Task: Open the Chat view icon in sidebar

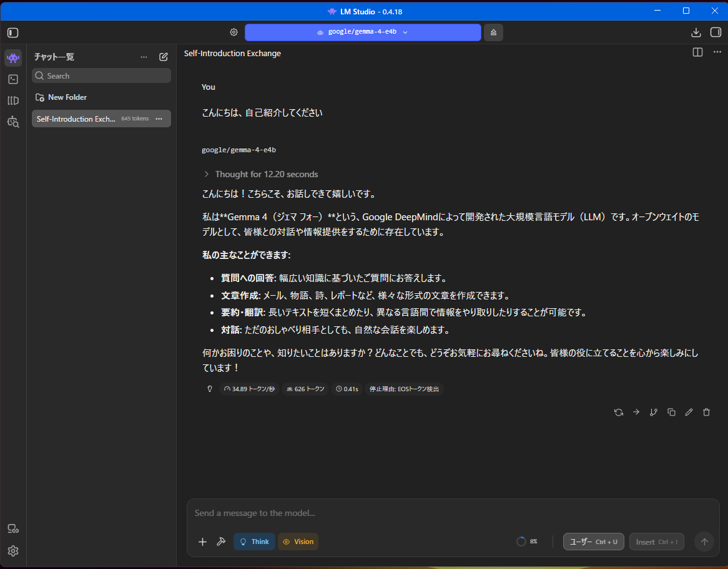Action: point(13,58)
